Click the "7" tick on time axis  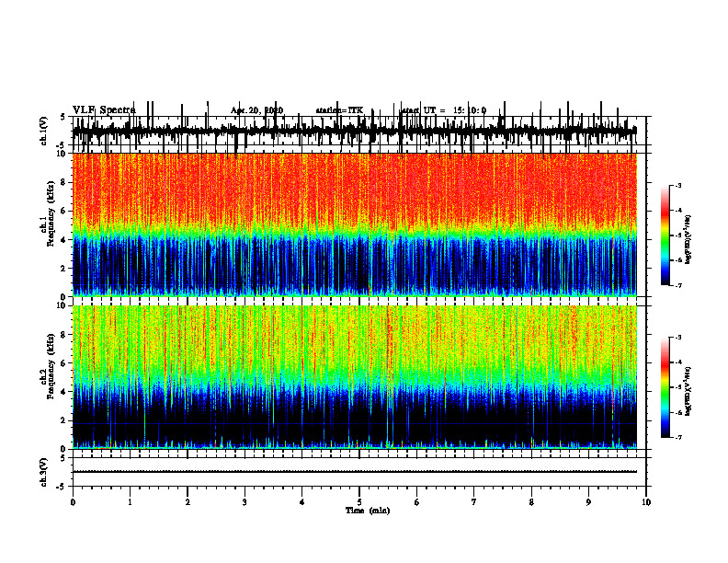[474, 502]
